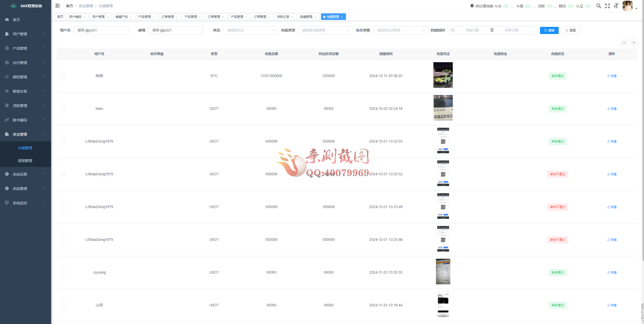Click the sidebar collapse hamburger icon
The height and width of the screenshot is (324, 644).
(x=57, y=6)
